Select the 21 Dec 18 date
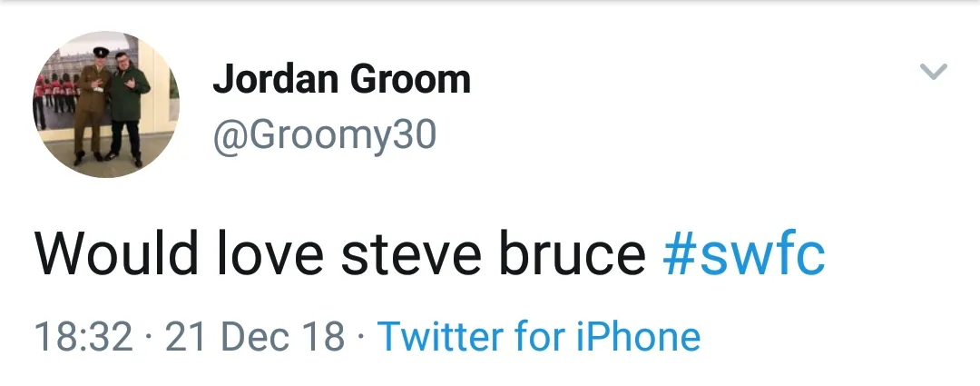This screenshot has width=980, height=386. pyautogui.click(x=256, y=337)
